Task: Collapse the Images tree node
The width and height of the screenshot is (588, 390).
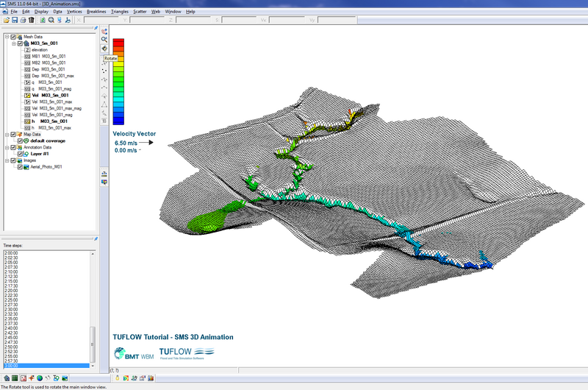Action: [x=7, y=160]
